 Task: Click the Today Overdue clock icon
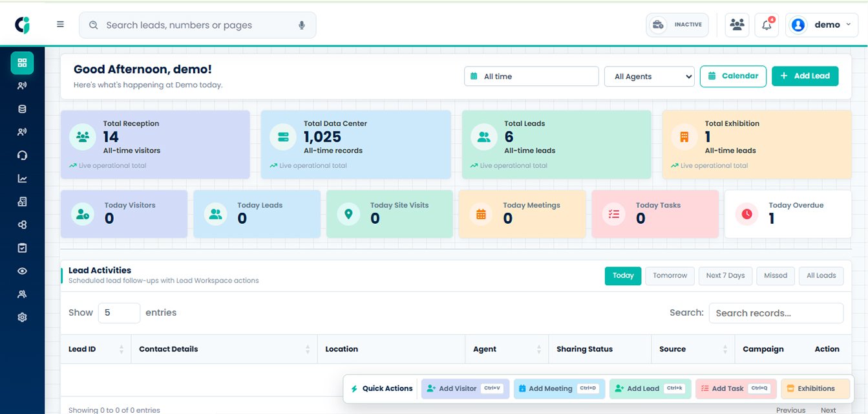(747, 213)
